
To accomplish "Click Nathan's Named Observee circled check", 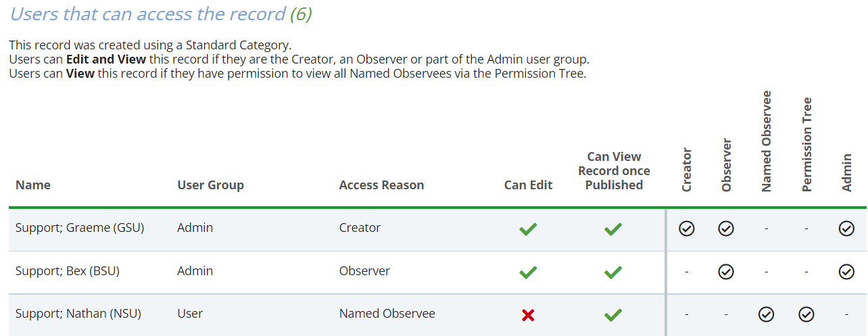I will [766, 314].
